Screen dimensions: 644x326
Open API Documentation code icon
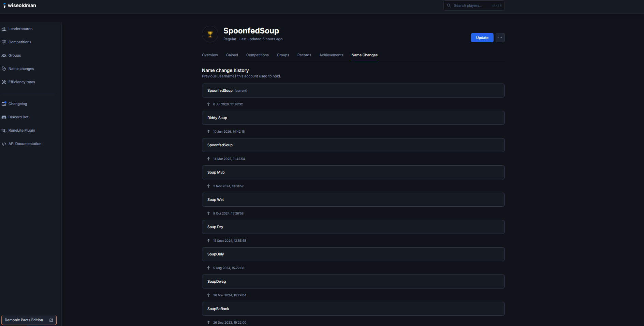[x=4, y=144]
